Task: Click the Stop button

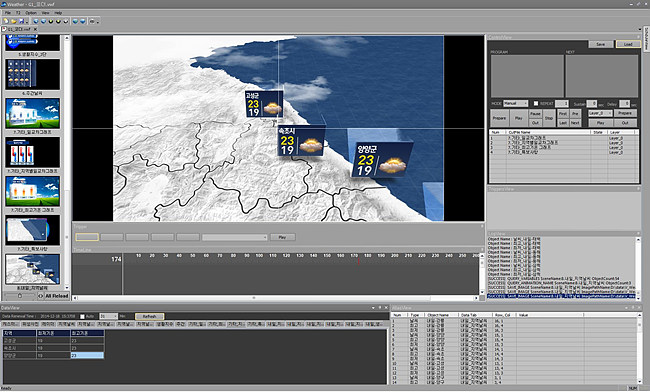Action: (x=549, y=118)
